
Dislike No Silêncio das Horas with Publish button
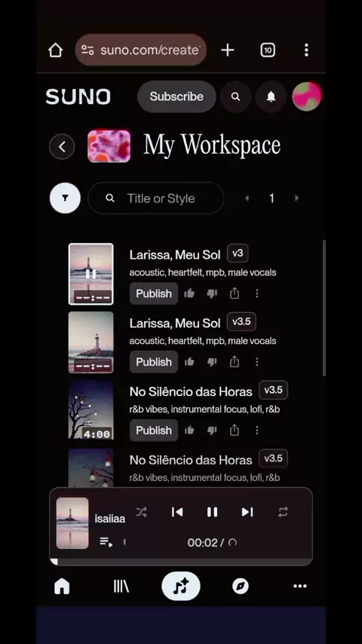point(212,430)
